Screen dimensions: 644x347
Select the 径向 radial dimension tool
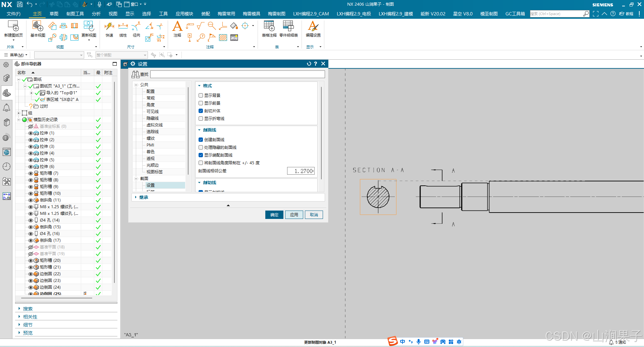(x=137, y=26)
